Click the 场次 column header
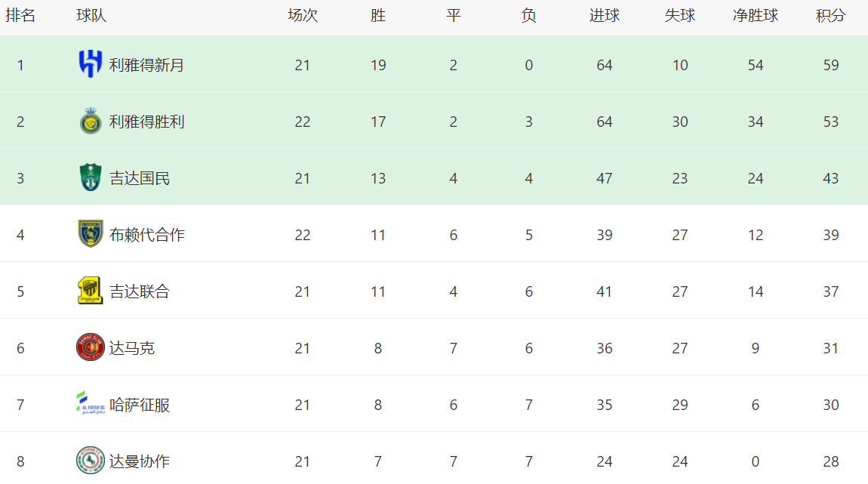Screen dimensions: 868x484 click(x=302, y=16)
